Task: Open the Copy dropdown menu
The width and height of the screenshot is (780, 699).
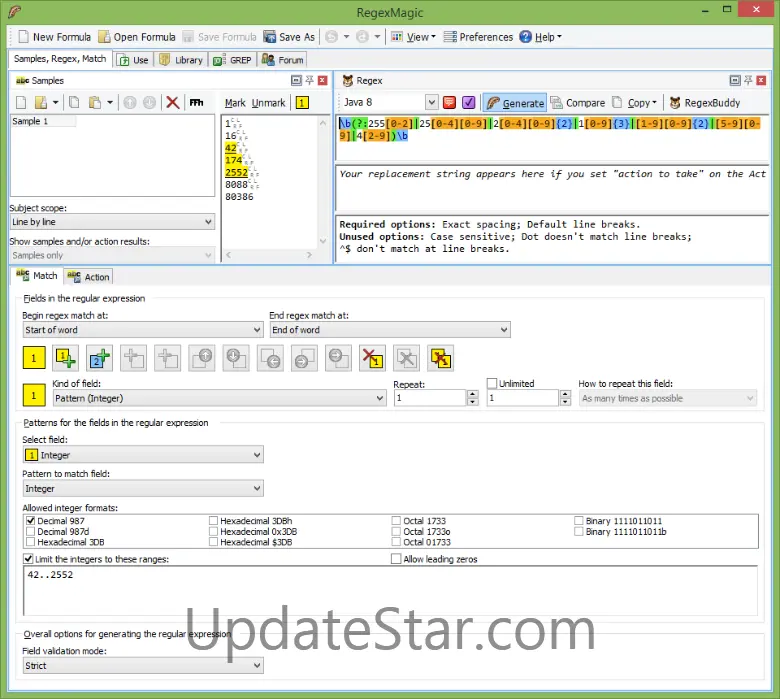Action: coord(635,103)
